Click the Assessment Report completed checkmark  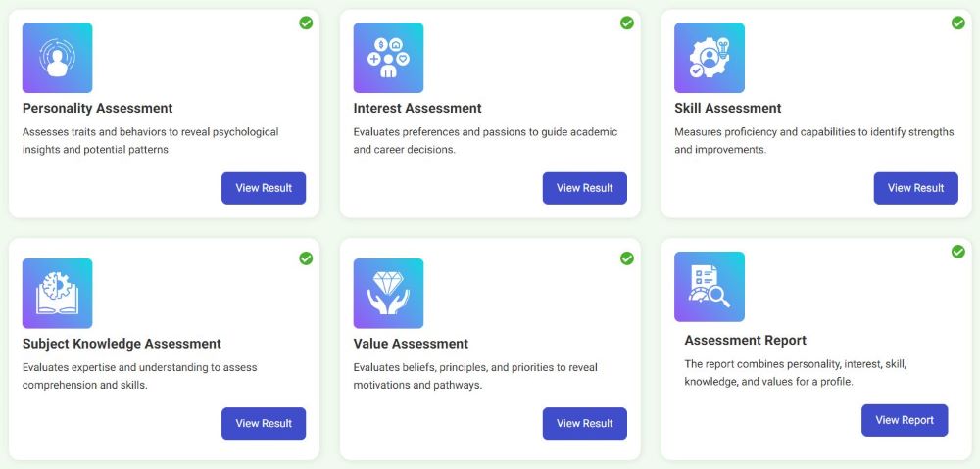point(958,252)
